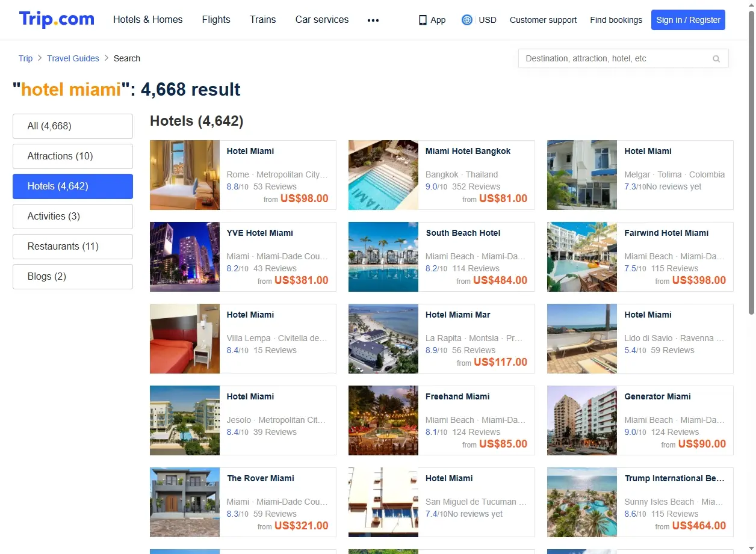Viewport: 756px width, 554px height.
Task: Click "352 Reviews" text
Action: [x=476, y=186]
